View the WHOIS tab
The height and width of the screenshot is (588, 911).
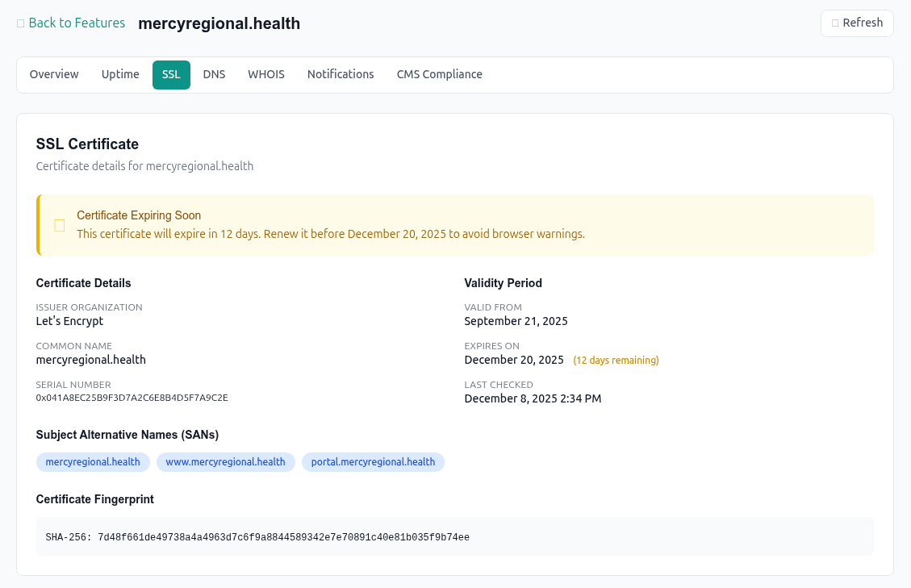tap(265, 73)
